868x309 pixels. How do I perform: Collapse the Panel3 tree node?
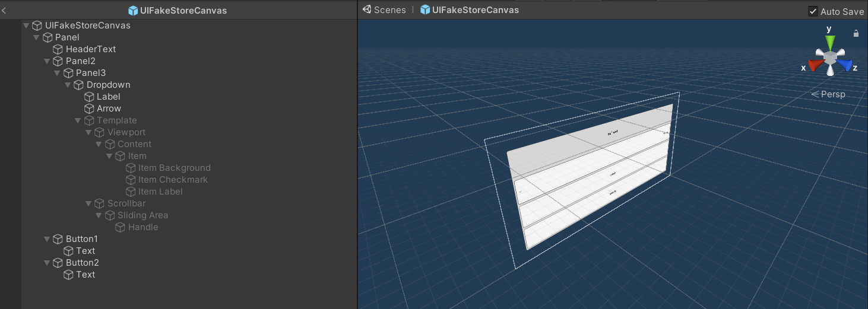[x=58, y=73]
